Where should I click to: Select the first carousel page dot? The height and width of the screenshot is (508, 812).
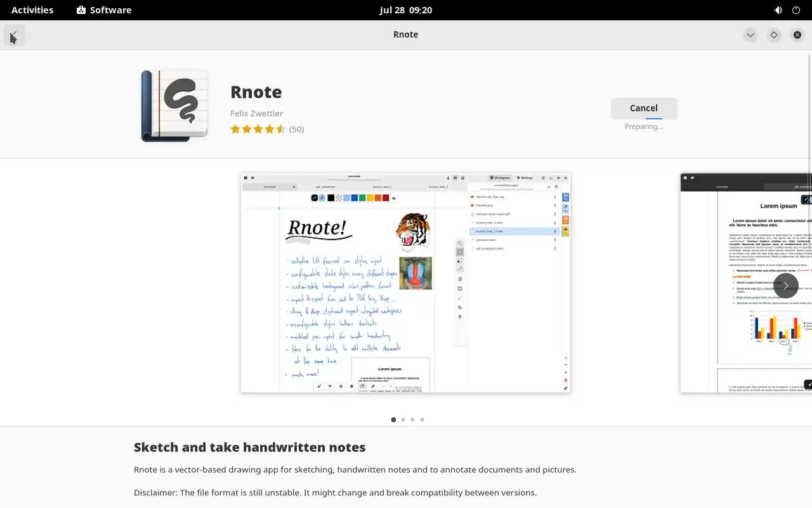click(x=393, y=420)
